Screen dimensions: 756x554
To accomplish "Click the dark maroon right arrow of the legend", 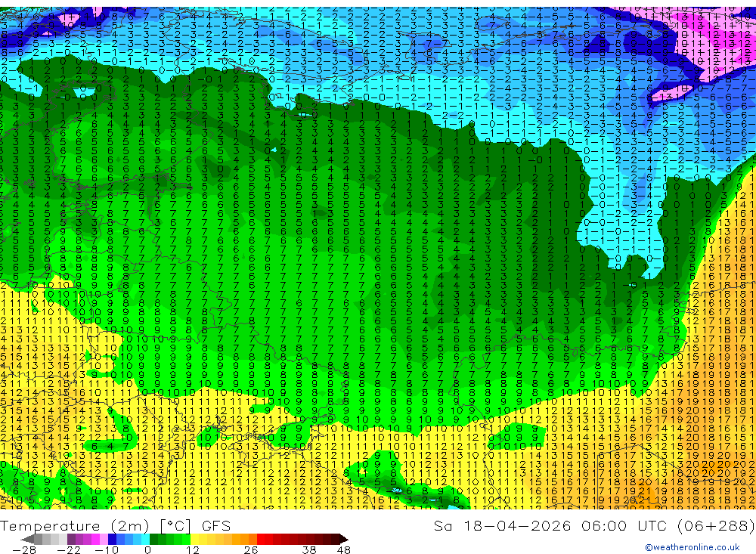I will [x=344, y=539].
